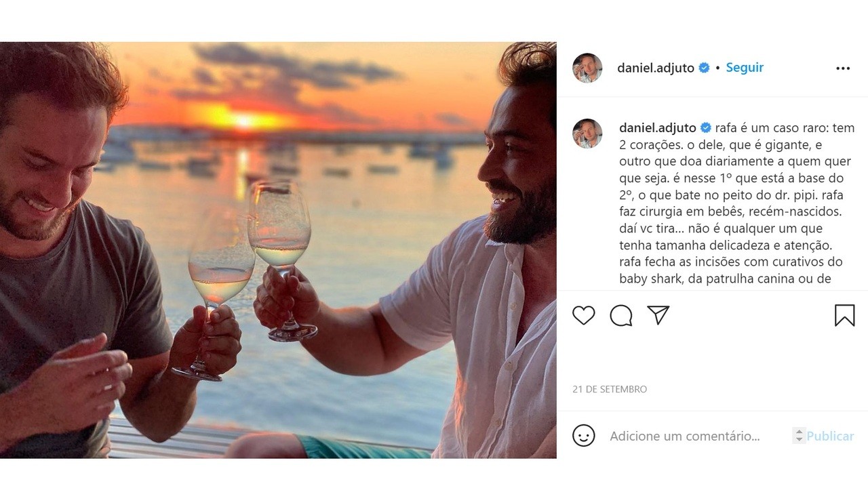Open the profile avatar in the post header
The image size is (868, 488).
(x=587, y=68)
